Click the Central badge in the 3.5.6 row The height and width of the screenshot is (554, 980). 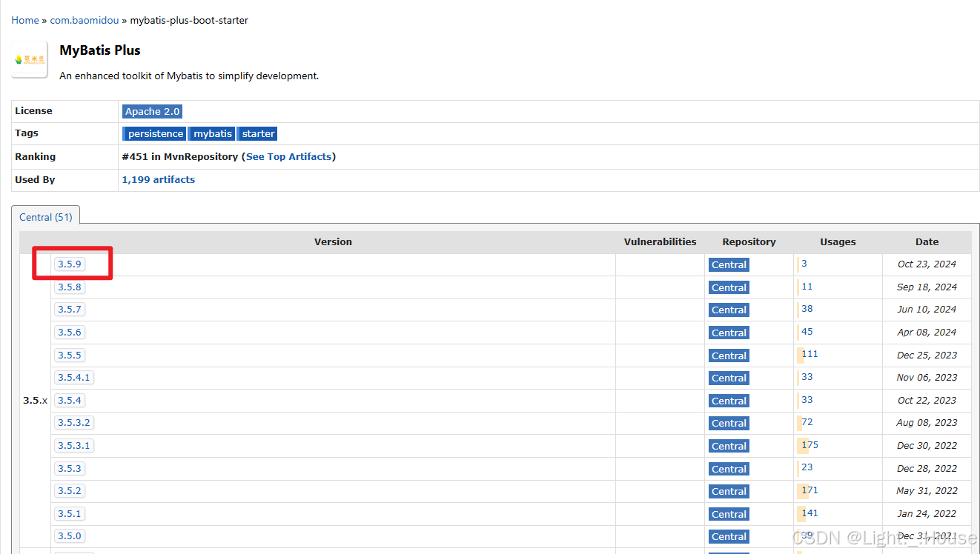pyautogui.click(x=729, y=333)
